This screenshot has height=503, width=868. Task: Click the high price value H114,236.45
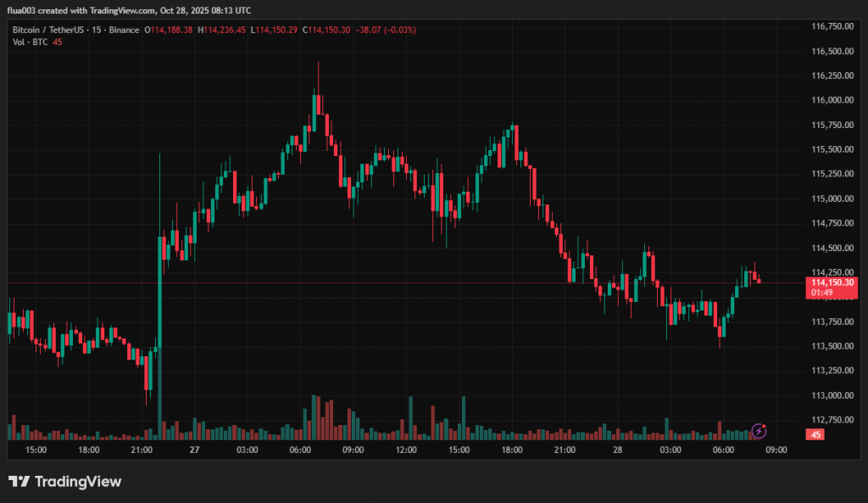tap(222, 30)
